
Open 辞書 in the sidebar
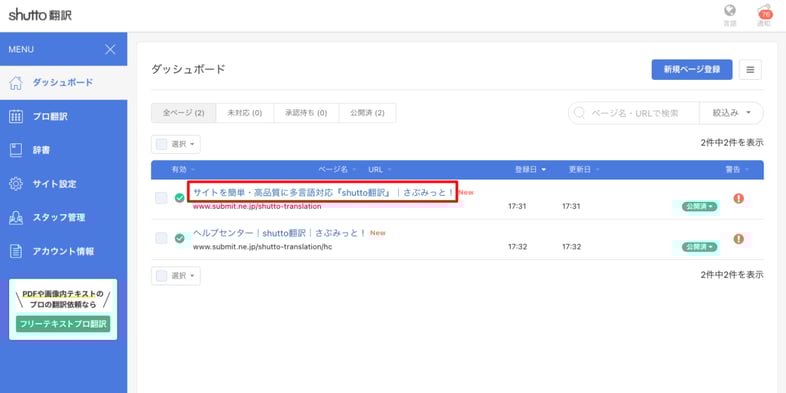64,150
